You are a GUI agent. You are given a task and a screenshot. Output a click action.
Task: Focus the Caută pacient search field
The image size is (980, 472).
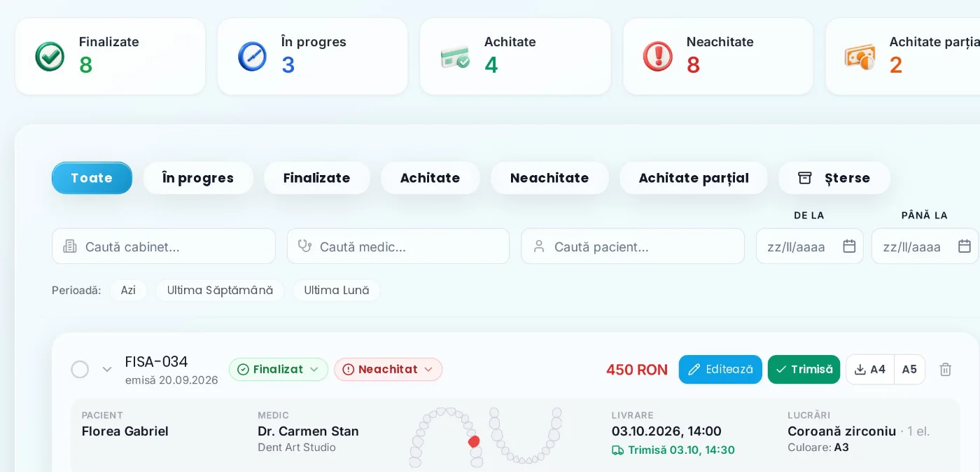tap(633, 247)
